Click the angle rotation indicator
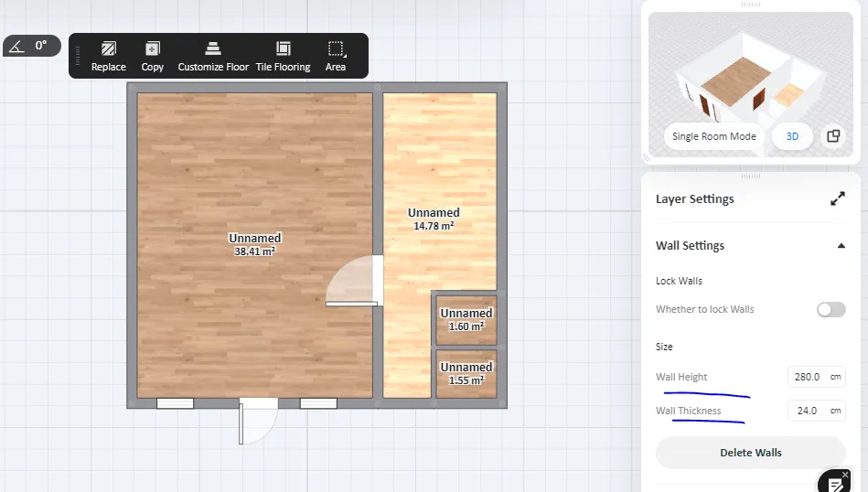 click(x=32, y=46)
